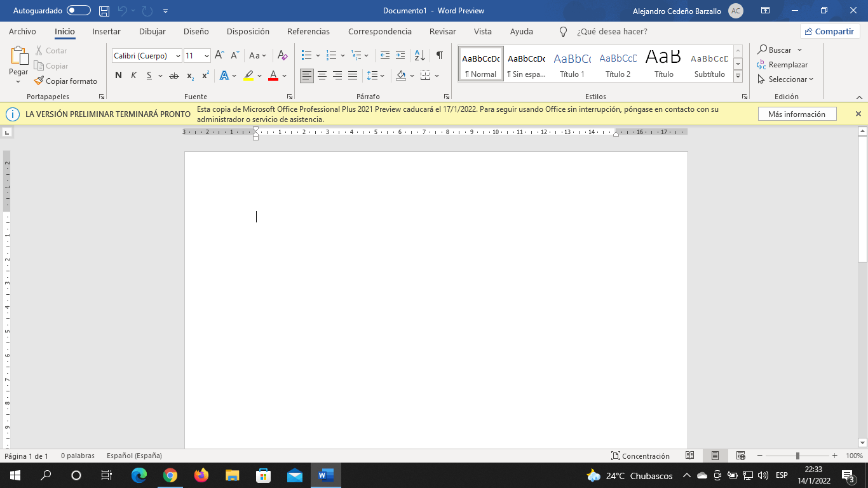Apply the yellow text highlight color
Image resolution: width=868 pixels, height=488 pixels.
click(248, 76)
